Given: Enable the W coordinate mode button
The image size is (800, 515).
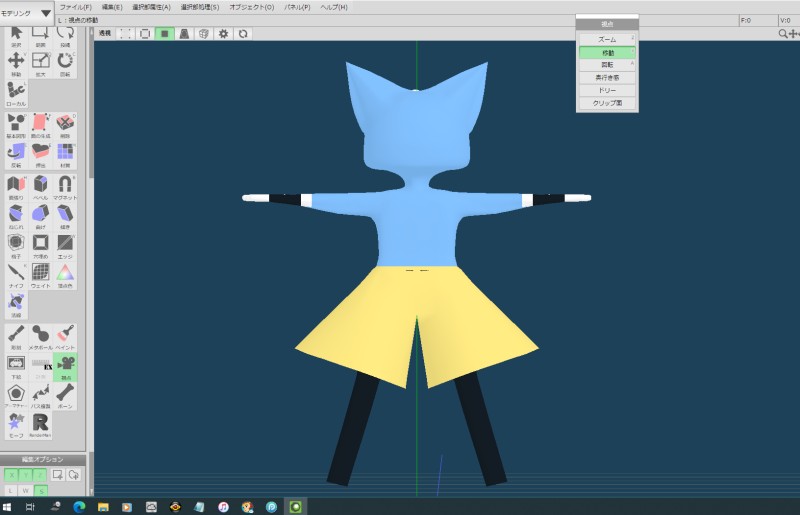Looking at the screenshot, I should 26,490.
